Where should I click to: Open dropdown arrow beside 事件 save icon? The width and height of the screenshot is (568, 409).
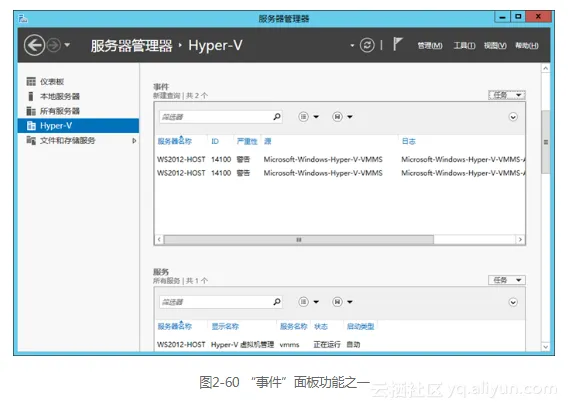click(x=350, y=117)
